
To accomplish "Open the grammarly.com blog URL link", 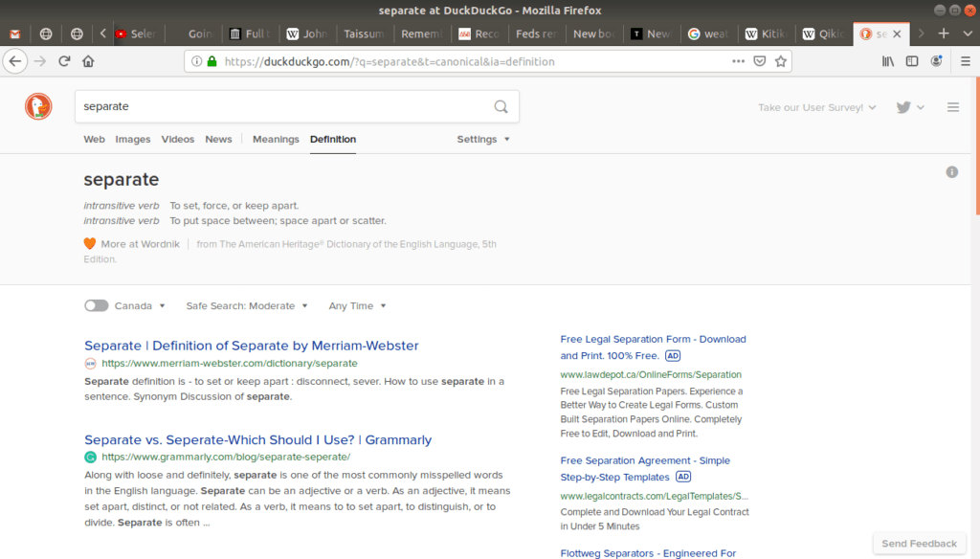I will coord(226,458).
